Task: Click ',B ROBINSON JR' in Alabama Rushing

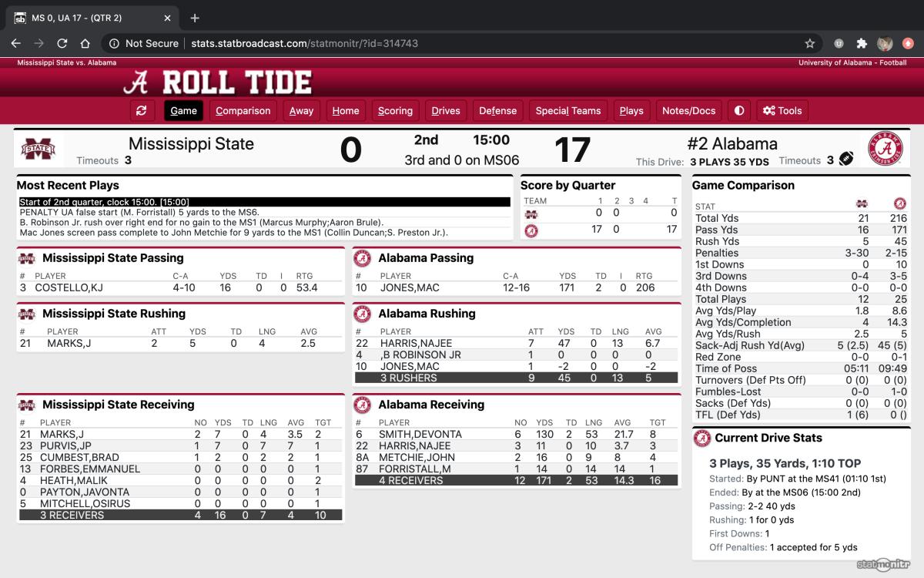Action: (x=420, y=355)
